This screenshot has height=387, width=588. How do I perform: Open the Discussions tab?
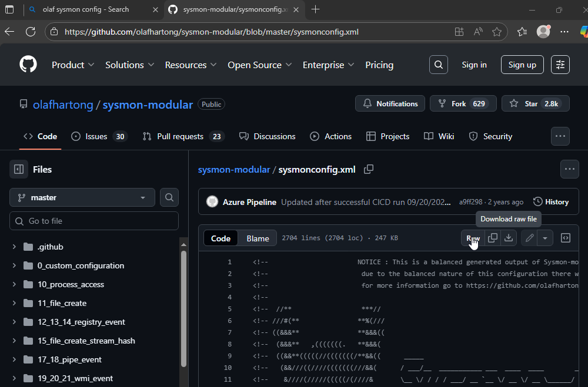point(268,136)
